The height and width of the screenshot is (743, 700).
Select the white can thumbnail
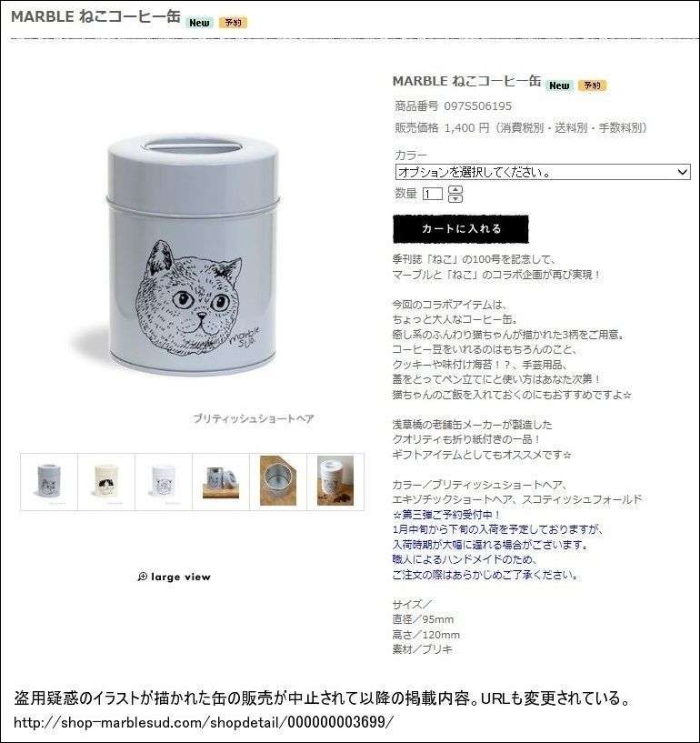coord(164,482)
